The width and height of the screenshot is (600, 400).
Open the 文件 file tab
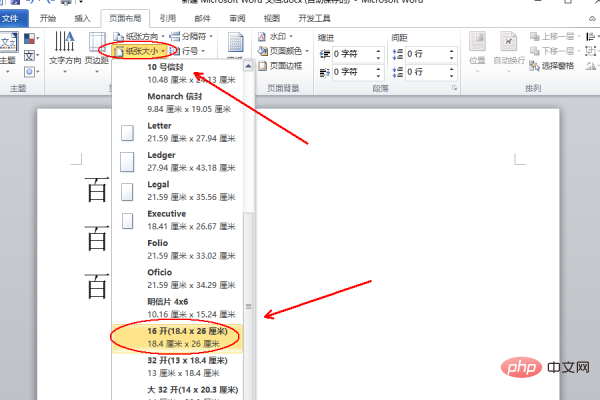pos(14,18)
